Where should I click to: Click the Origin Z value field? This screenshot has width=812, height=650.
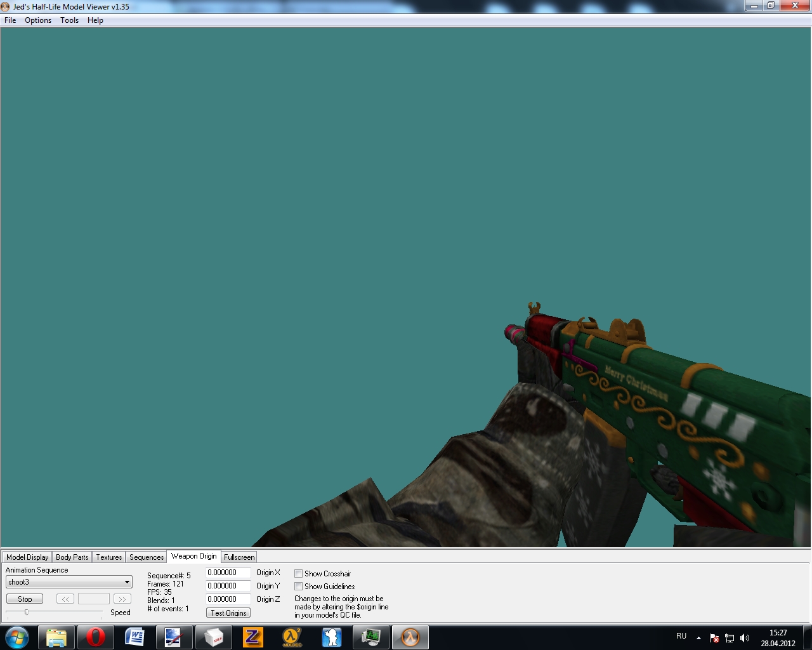228,599
